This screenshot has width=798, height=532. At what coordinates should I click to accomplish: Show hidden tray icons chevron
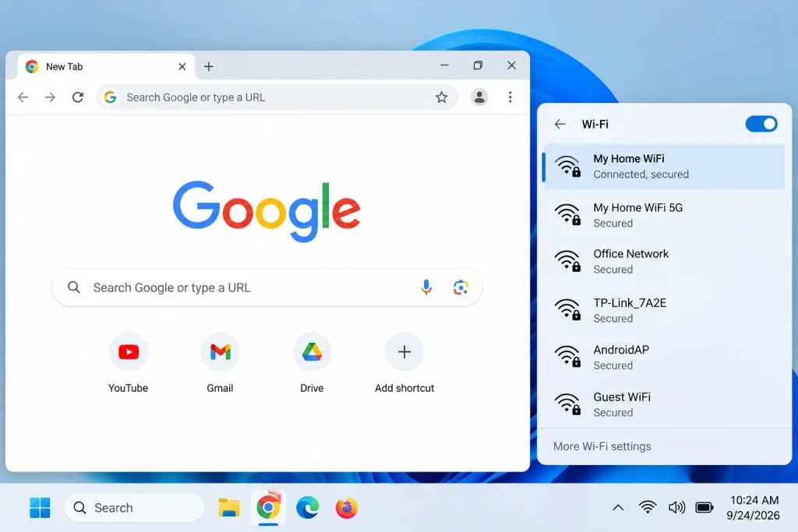click(618, 507)
